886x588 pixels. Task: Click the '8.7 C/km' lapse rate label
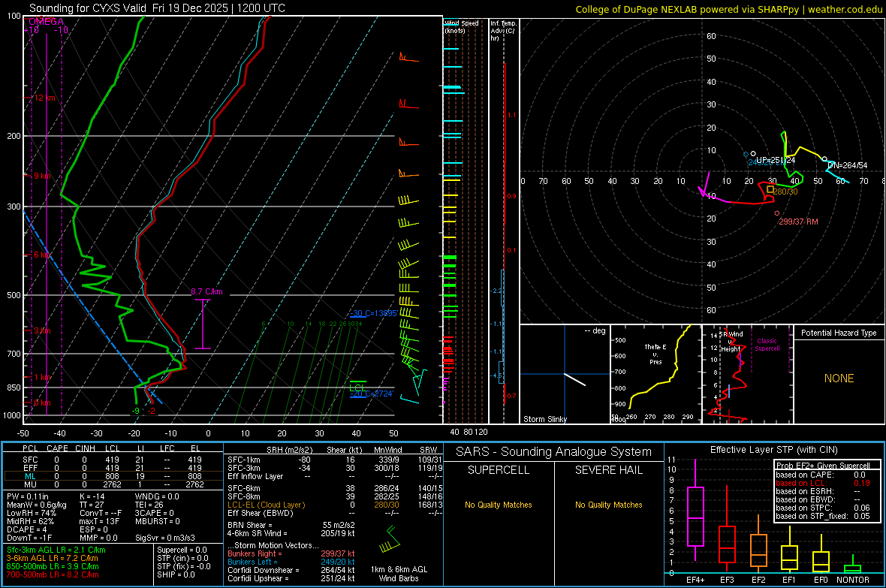click(x=206, y=291)
